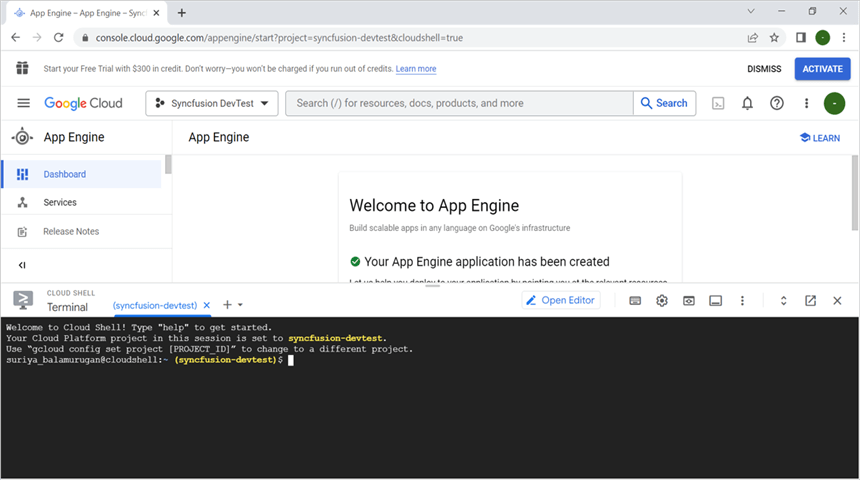Image resolution: width=860 pixels, height=480 pixels.
Task: Select the App Engine browser tab
Action: tap(87, 13)
